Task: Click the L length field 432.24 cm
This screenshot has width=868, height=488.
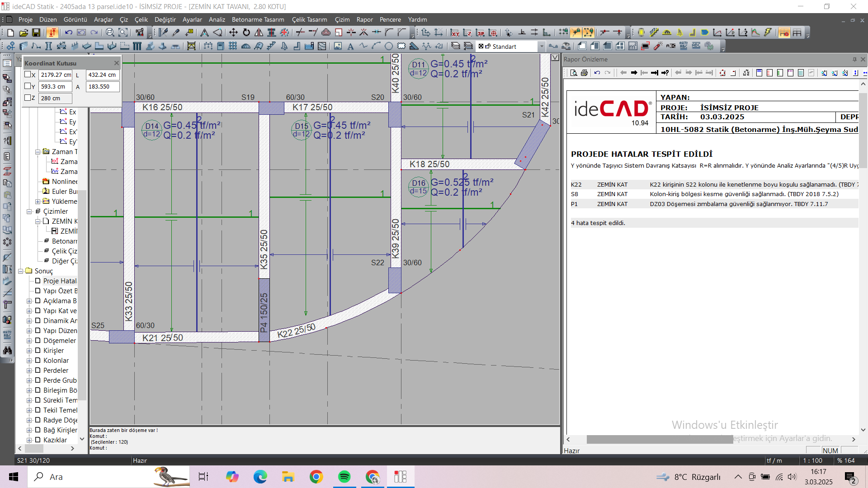Action: [103, 75]
